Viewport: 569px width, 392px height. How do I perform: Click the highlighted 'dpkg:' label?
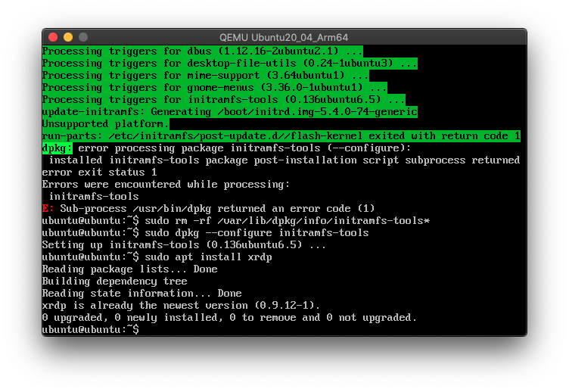57,148
